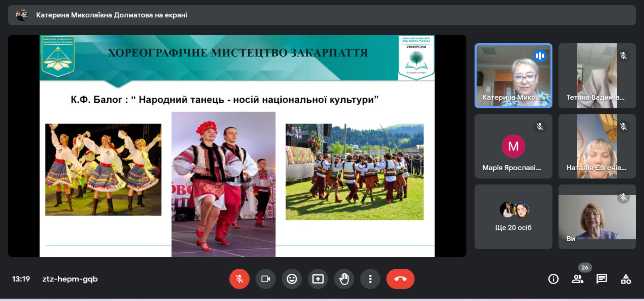Expand the 'Ще 20 осіб' participants tile

(x=513, y=217)
